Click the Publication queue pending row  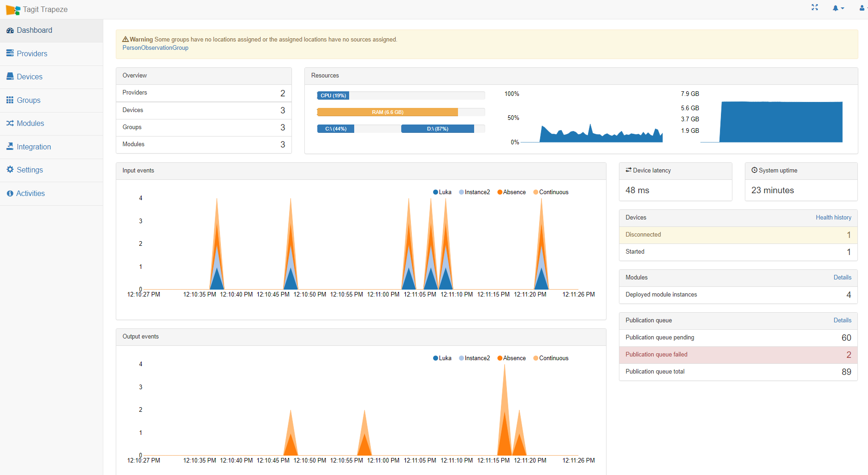point(738,338)
